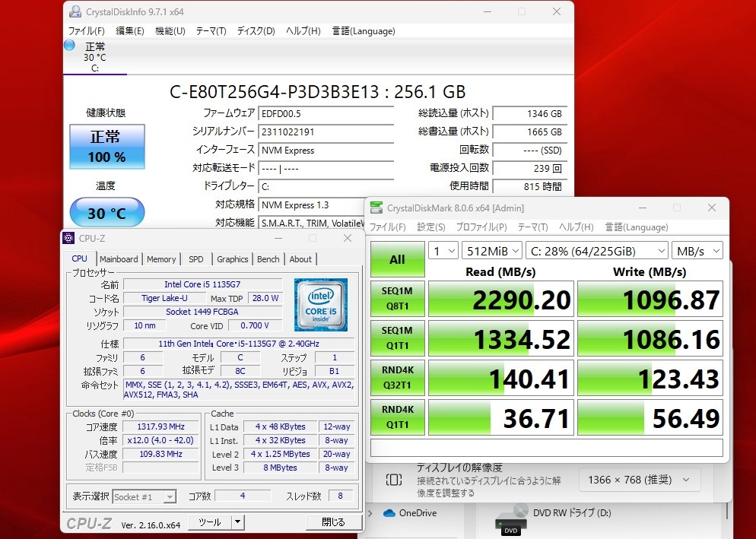756x539 pixels.
Task: Open テーマ(T) menu in CrystalDiskMark
Action: tap(532, 227)
